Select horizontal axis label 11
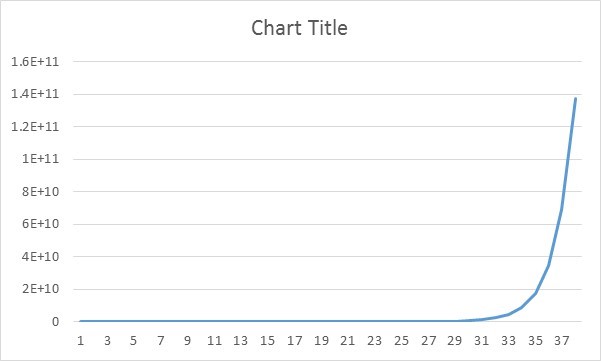 click(x=214, y=340)
